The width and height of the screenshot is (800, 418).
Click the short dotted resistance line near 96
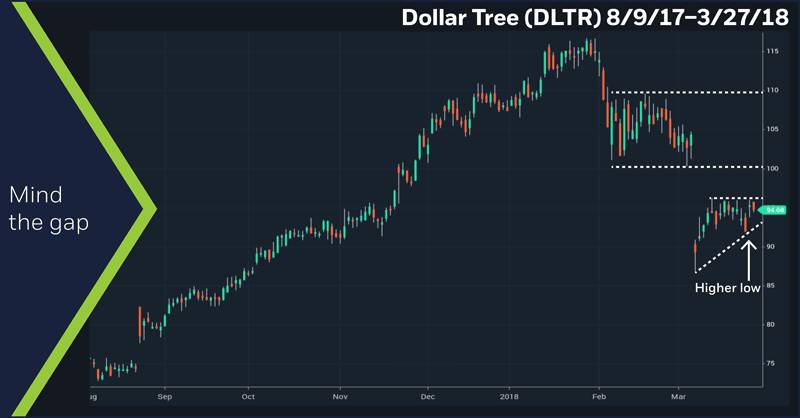tap(735, 198)
